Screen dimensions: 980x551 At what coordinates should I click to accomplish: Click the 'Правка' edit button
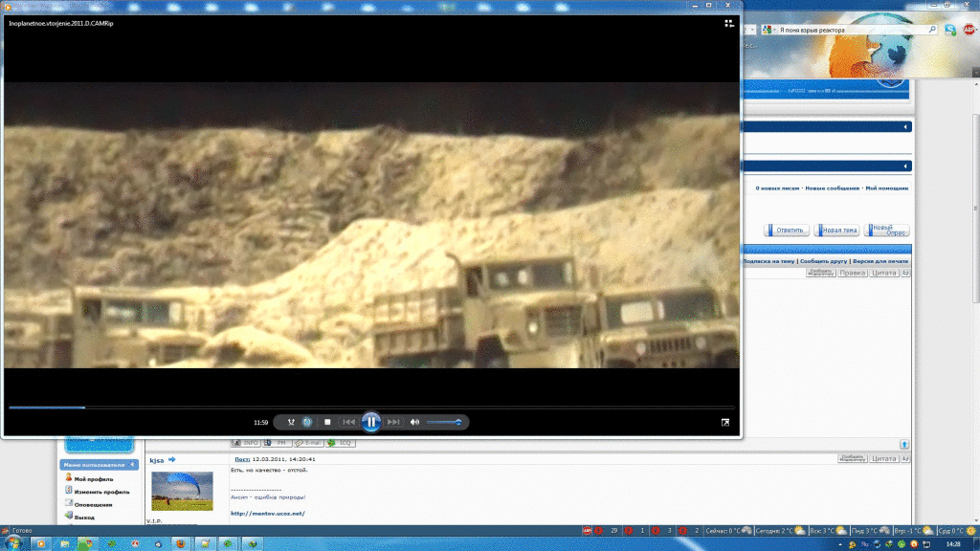852,273
